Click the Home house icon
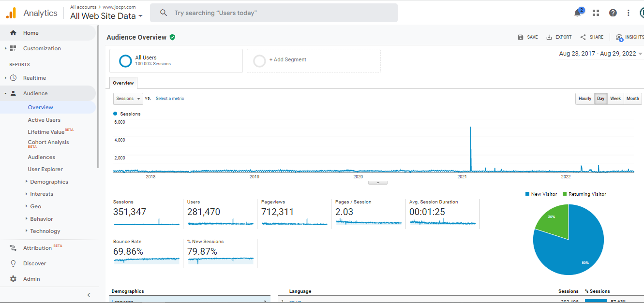The image size is (644, 303). (x=13, y=33)
